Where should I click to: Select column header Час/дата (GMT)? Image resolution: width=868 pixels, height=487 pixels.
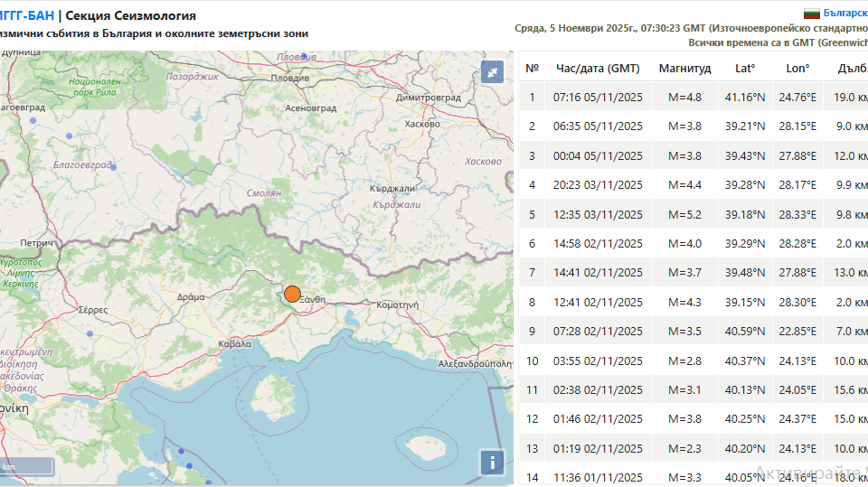click(x=598, y=68)
